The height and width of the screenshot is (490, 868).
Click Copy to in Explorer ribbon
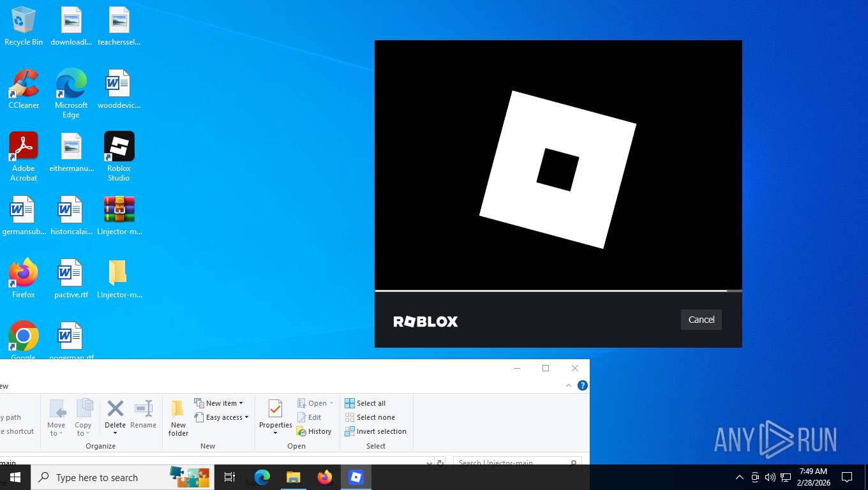tap(83, 418)
